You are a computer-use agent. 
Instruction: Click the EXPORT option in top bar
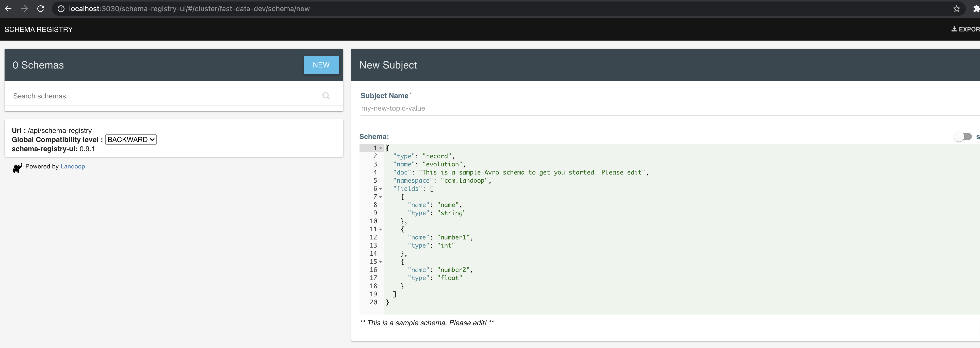tap(966, 29)
